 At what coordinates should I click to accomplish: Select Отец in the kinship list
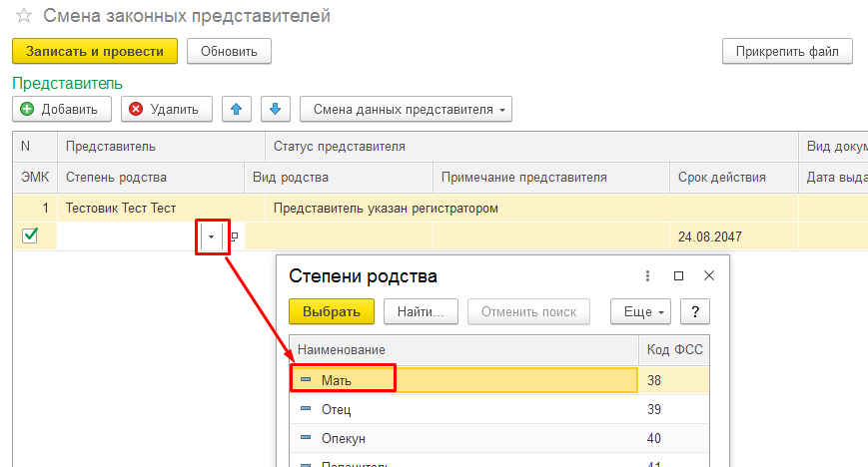coord(337,409)
